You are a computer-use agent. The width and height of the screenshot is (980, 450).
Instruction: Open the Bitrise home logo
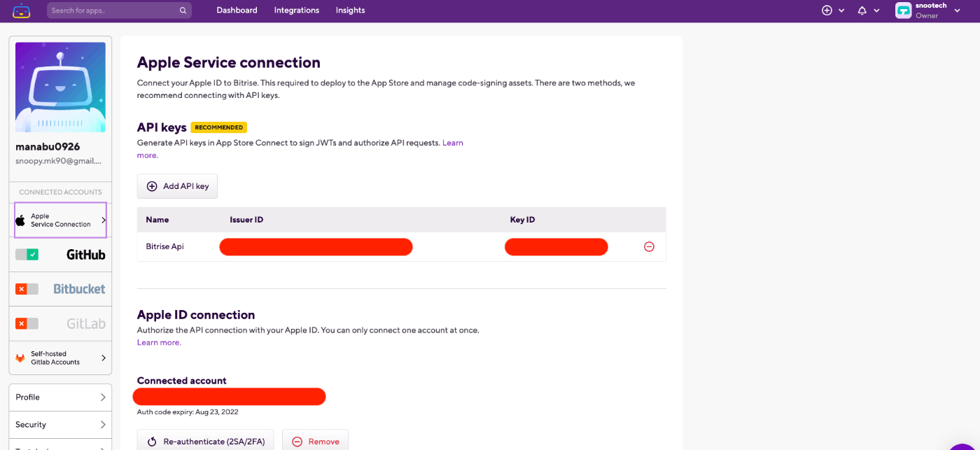[x=21, y=10]
